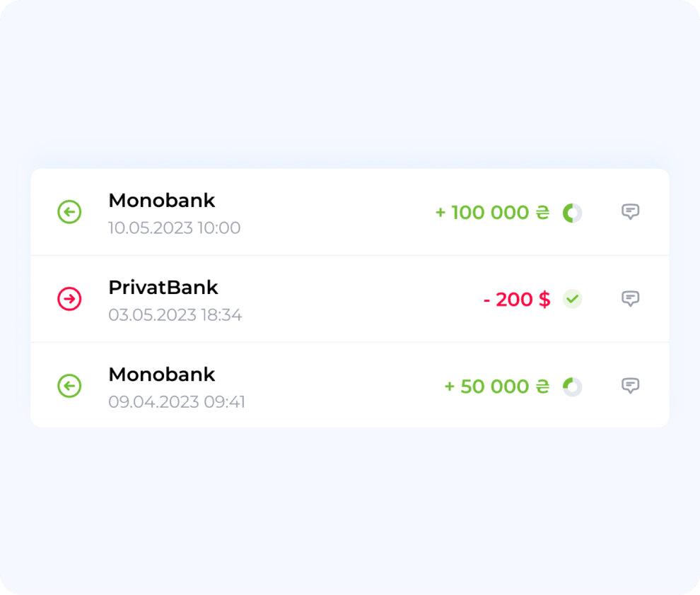Open the comment for the +100 000 ₴ transaction

pyautogui.click(x=630, y=212)
